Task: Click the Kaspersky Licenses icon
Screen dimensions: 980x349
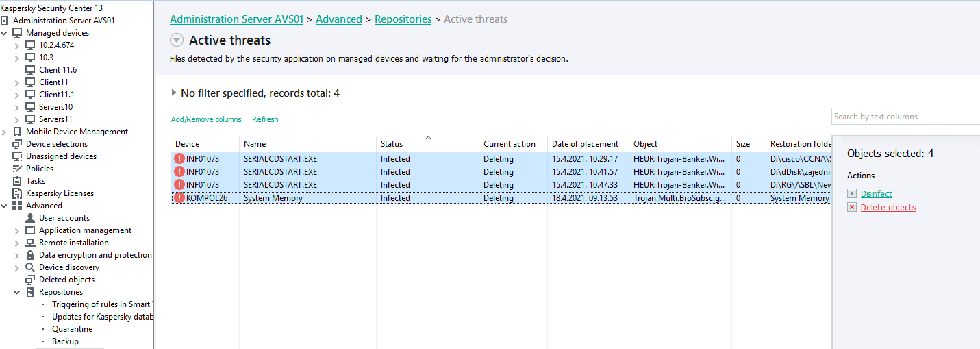Action: 17,193
